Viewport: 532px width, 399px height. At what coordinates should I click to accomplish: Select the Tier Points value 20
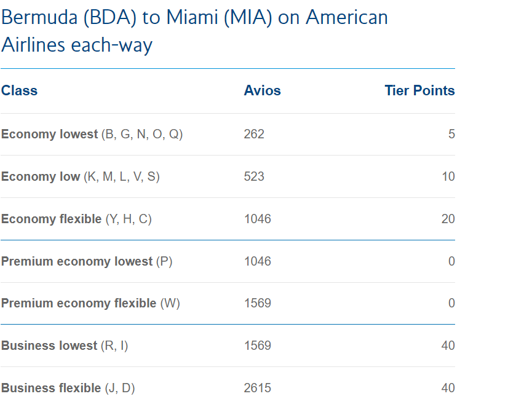coord(448,219)
